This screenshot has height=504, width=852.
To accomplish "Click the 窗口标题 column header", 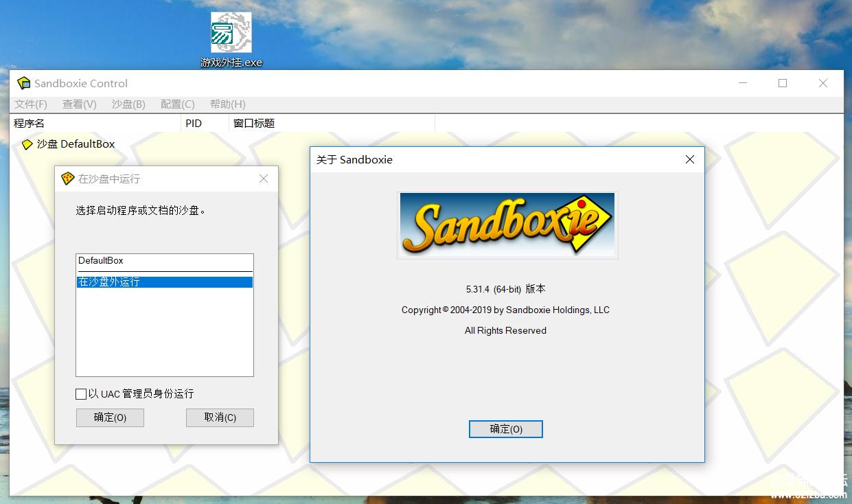I will coord(332,124).
